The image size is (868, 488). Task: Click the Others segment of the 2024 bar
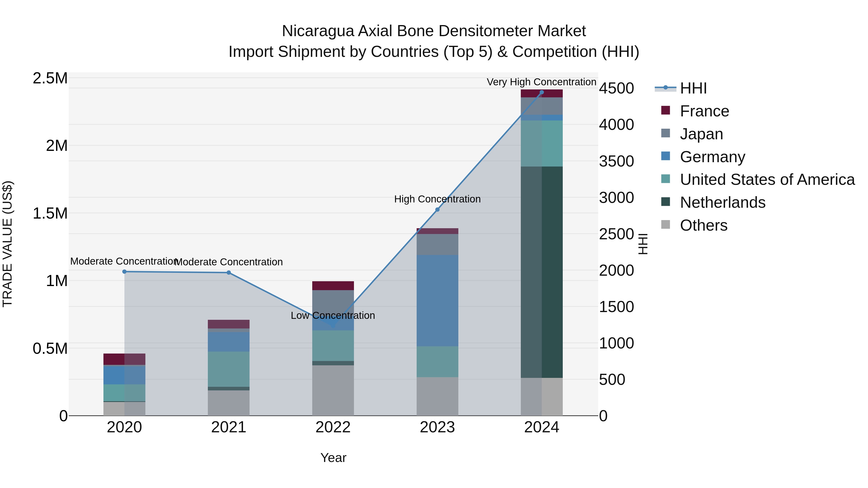pyautogui.click(x=542, y=397)
